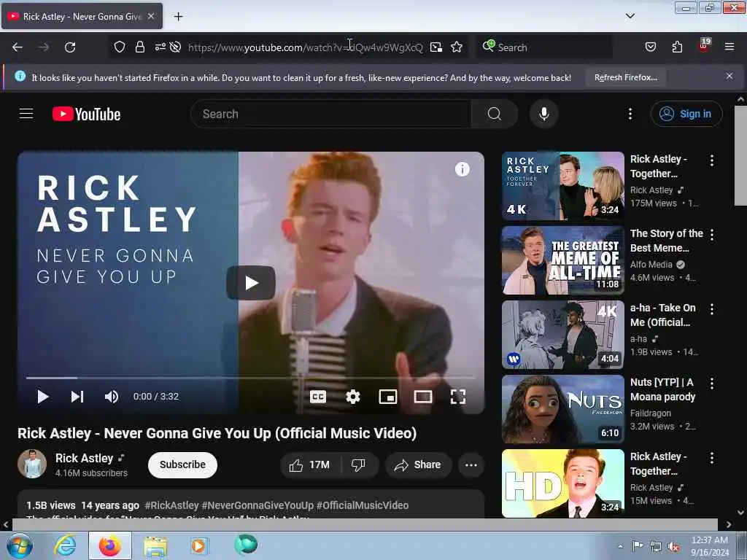
Task: Open the Pocket save icon
Action: (x=650, y=47)
